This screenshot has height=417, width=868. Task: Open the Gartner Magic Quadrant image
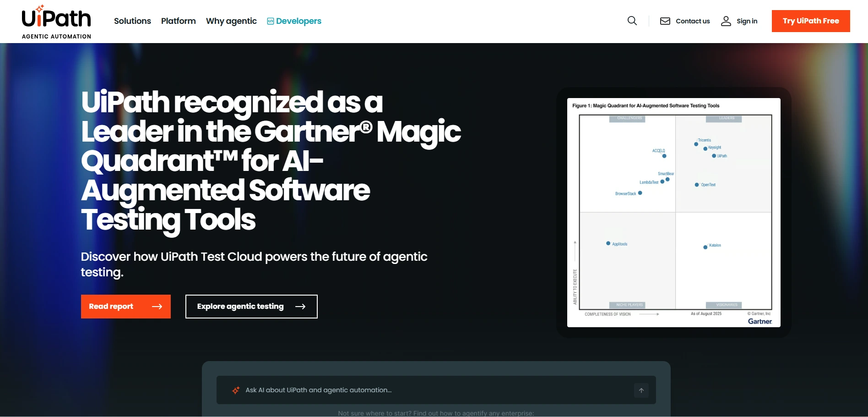673,213
